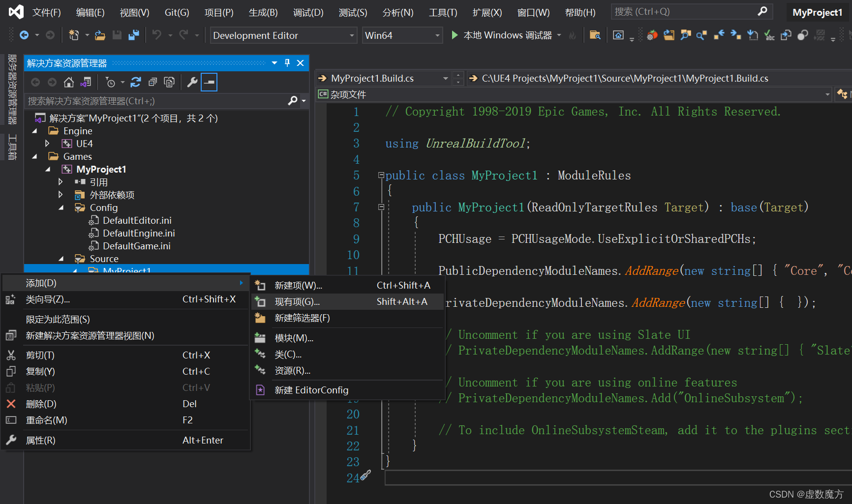The image size is (852, 504).
Task: Expand the 引用 references node
Action: [x=61, y=182]
